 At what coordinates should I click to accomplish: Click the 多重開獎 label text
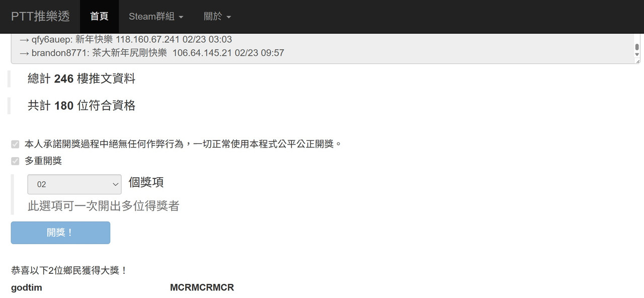coord(43,161)
